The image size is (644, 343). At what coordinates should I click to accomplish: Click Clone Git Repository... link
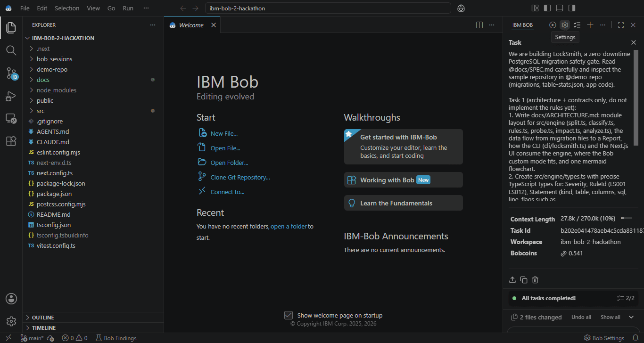[240, 177]
